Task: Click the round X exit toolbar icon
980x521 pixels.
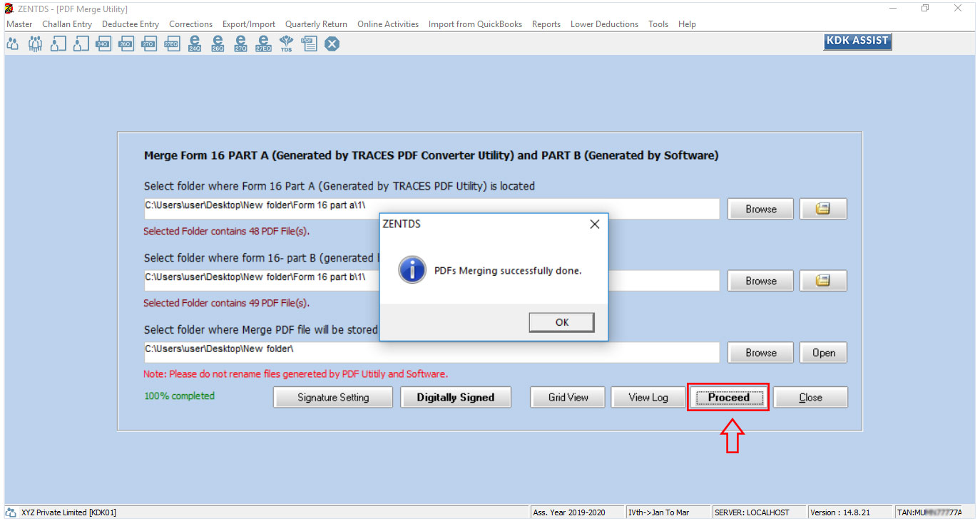Action: (332, 44)
